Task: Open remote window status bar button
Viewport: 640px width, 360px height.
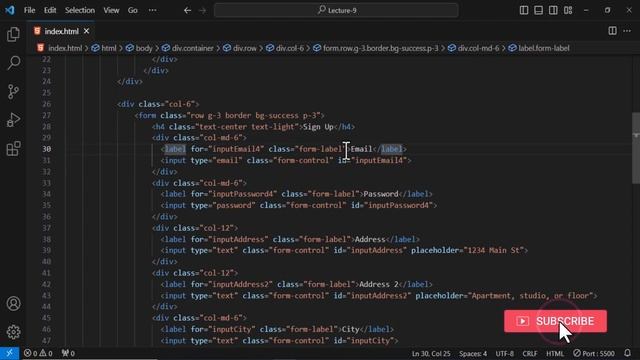Action: point(9,353)
